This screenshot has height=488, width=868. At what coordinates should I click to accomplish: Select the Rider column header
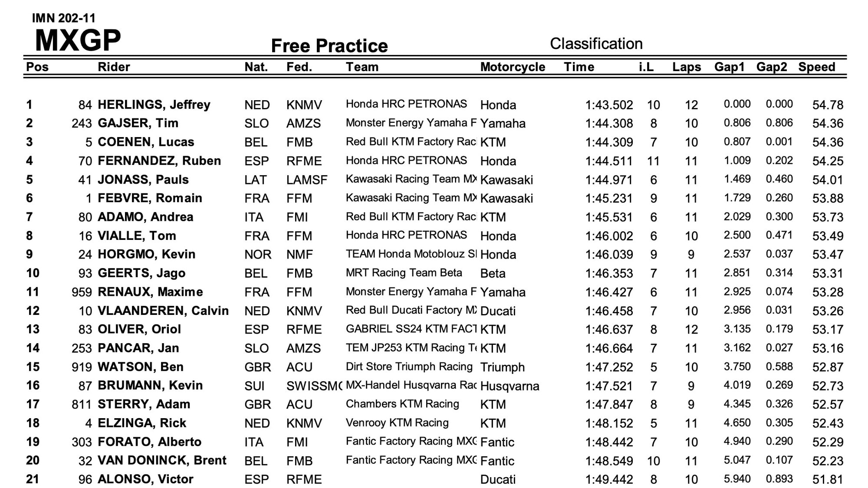point(114,67)
